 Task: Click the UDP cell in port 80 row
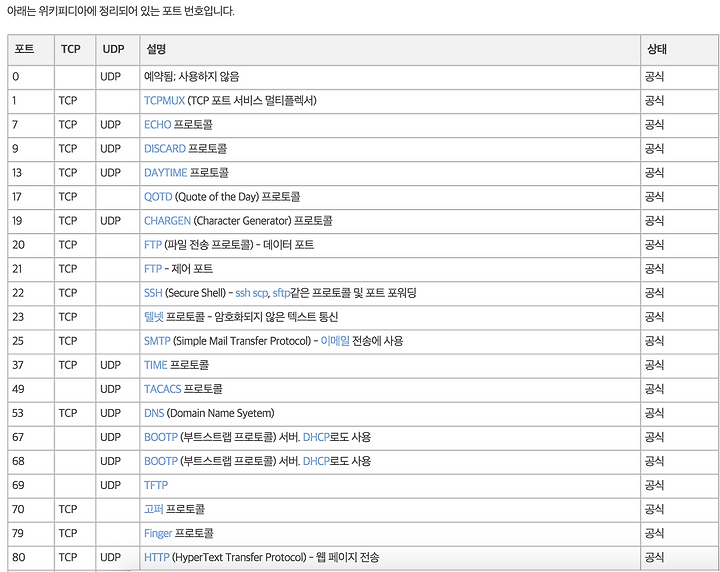[x=118, y=557]
